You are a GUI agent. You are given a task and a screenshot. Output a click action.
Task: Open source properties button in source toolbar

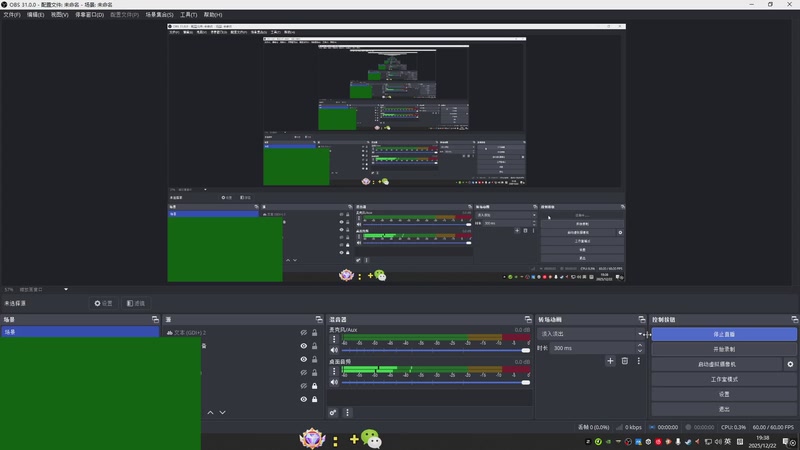click(x=103, y=303)
